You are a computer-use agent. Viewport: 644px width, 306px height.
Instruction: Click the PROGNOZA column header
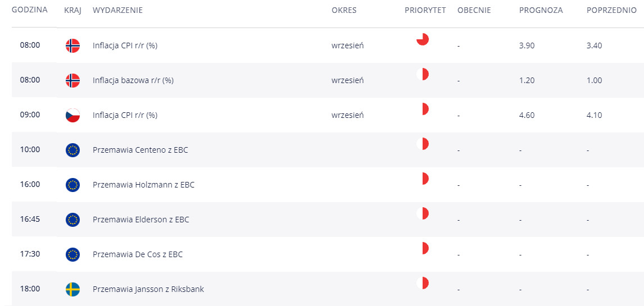pos(541,10)
